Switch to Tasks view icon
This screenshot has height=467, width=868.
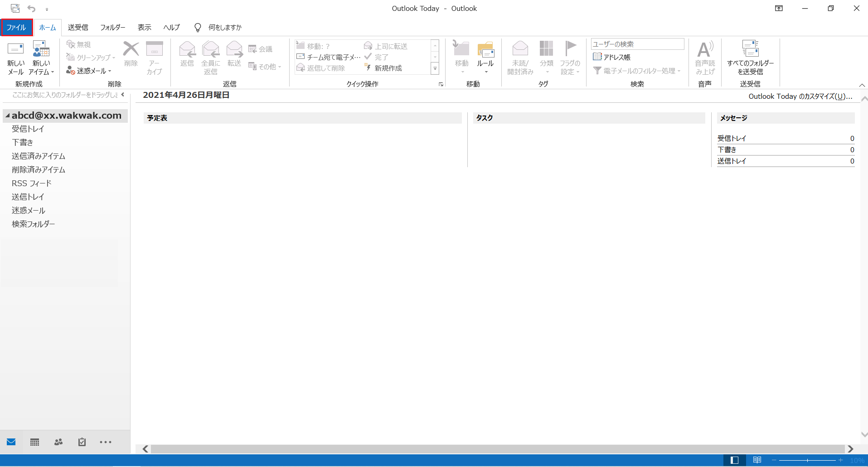click(x=82, y=442)
